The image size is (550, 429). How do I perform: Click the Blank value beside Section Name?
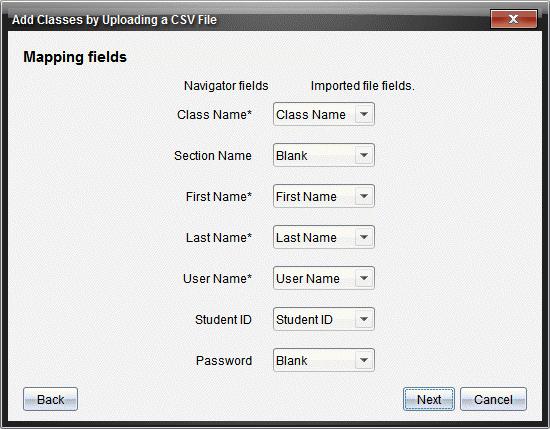click(x=291, y=155)
